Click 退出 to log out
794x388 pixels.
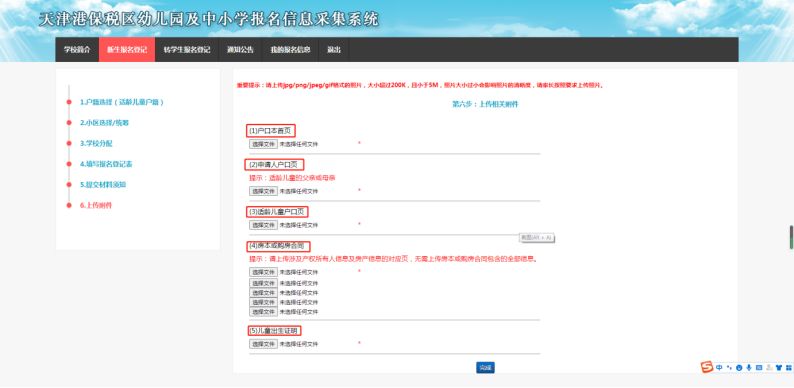coord(333,50)
